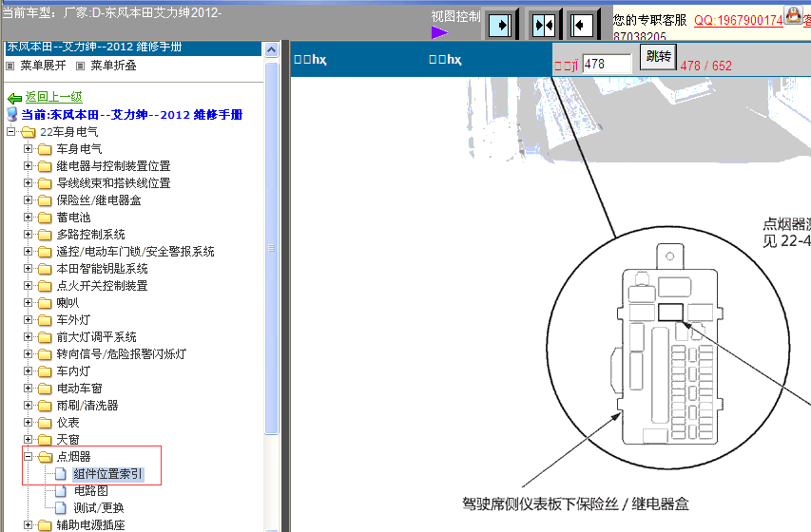Screen dimensions: 811x532
Task: Click the QQ:1967900174 link
Action: [x=738, y=20]
